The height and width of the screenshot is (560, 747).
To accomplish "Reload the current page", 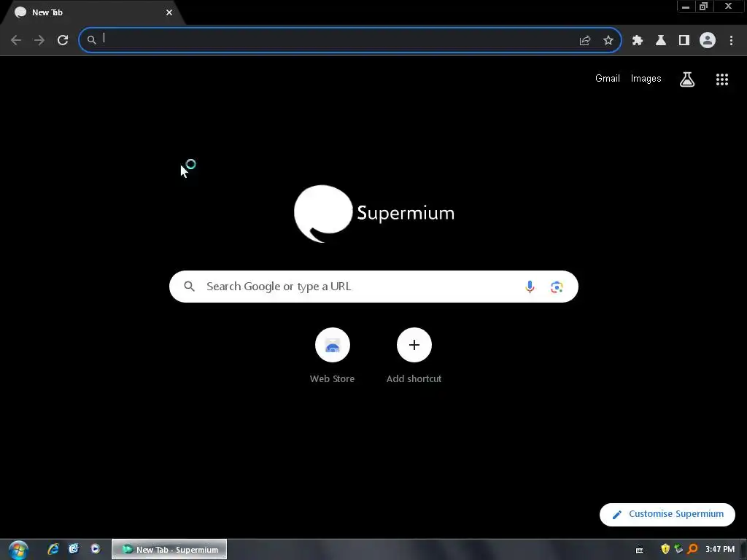I will pyautogui.click(x=63, y=40).
